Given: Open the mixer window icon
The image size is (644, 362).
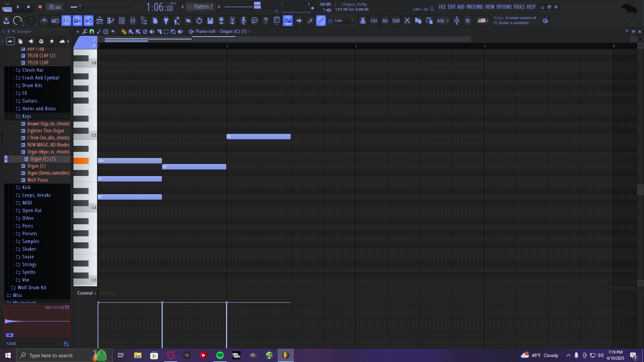Looking at the screenshot, I should coord(133,21).
